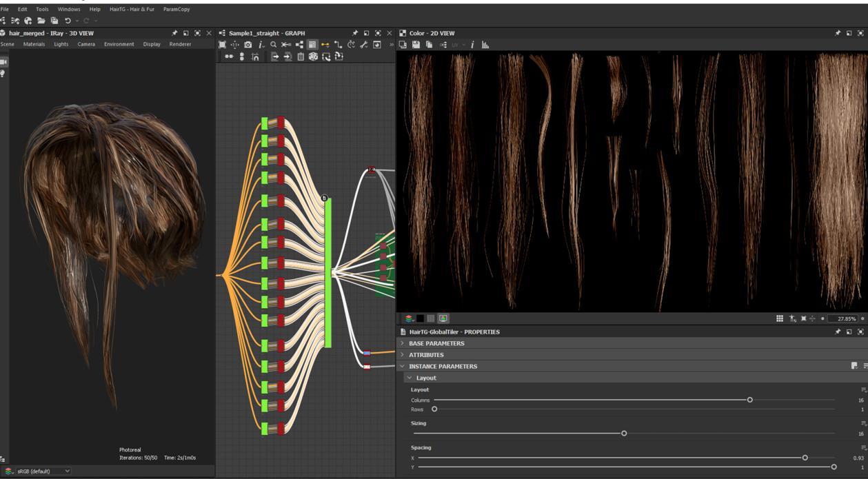Image resolution: width=868 pixels, height=479 pixels.
Task: Open the Materials menu in 3D view
Action: (x=34, y=44)
